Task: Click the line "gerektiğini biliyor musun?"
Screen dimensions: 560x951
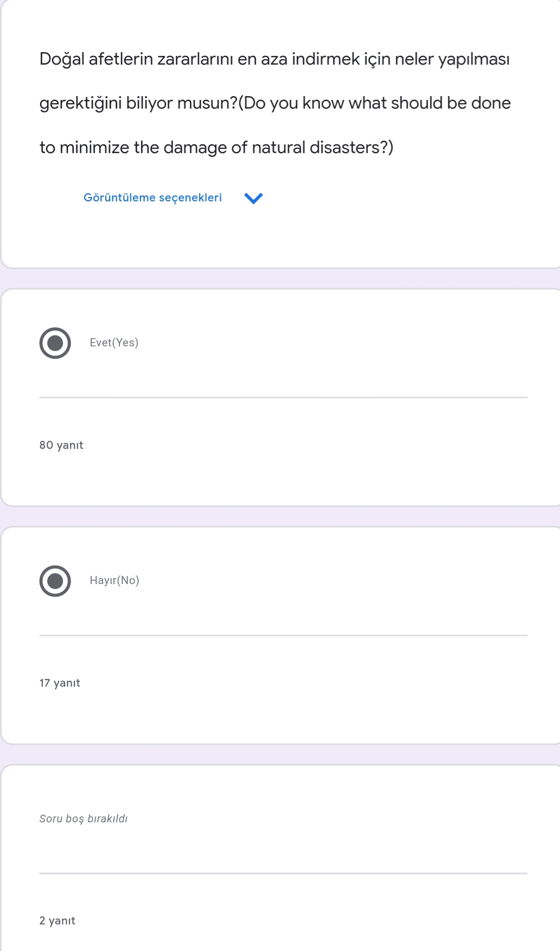Action: [x=275, y=103]
